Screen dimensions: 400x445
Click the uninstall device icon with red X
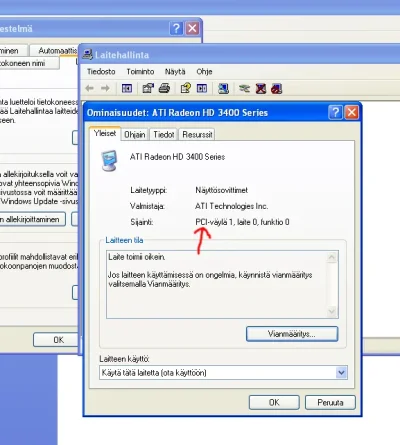point(261,88)
